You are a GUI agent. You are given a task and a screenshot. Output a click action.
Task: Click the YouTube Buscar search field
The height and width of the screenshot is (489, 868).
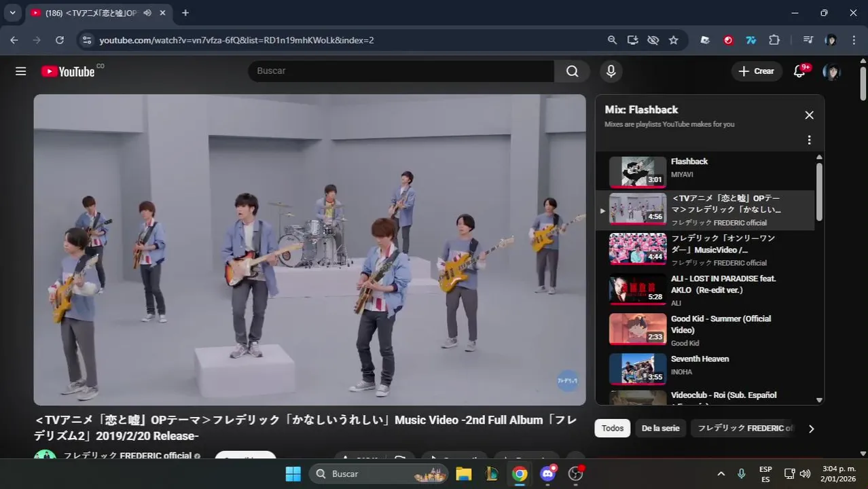point(401,71)
